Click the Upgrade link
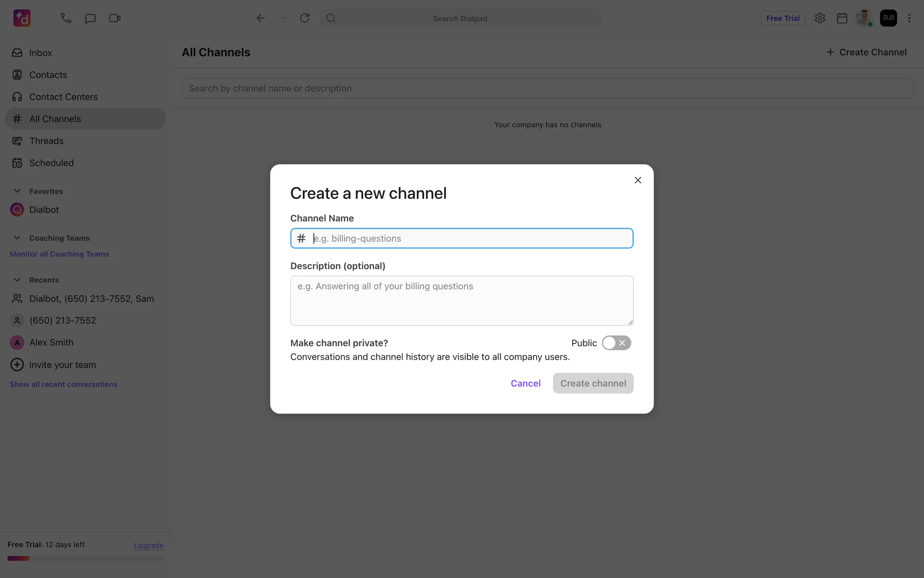The height and width of the screenshot is (578, 924). pos(148,545)
